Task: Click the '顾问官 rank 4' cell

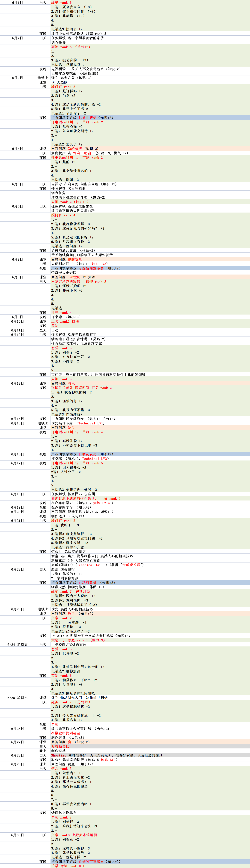Action: tap(150, 215)
